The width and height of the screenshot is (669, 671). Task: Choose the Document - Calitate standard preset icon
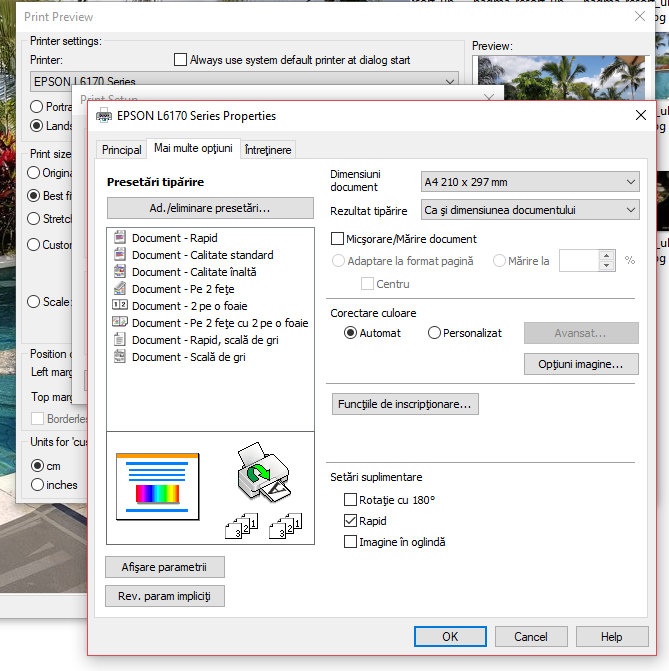pos(120,254)
